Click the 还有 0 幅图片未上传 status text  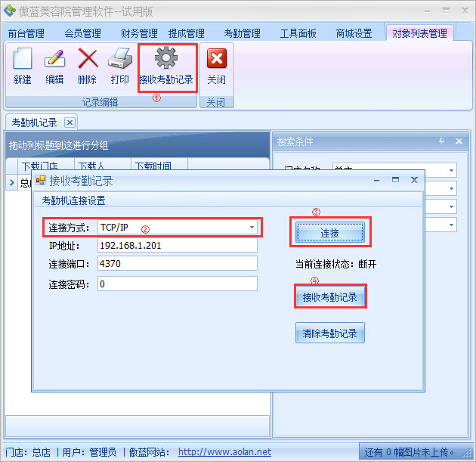[x=409, y=452]
